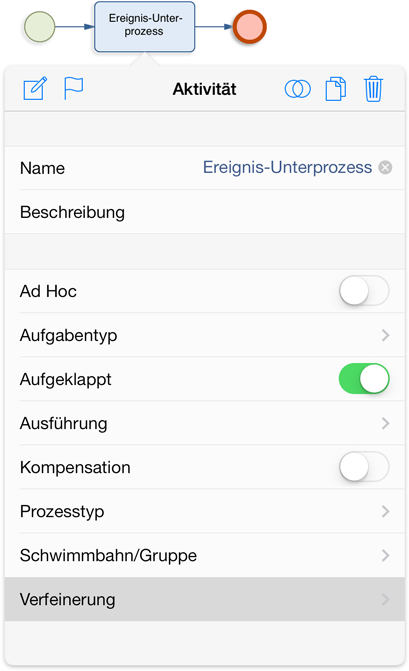Image resolution: width=409 pixels, height=671 pixels.
Task: Select the red end event circle
Action: 250,27
